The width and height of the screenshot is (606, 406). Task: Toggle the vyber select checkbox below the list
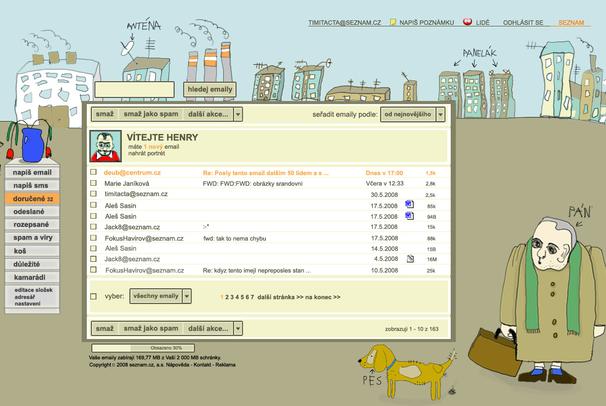pyautogui.click(x=95, y=296)
